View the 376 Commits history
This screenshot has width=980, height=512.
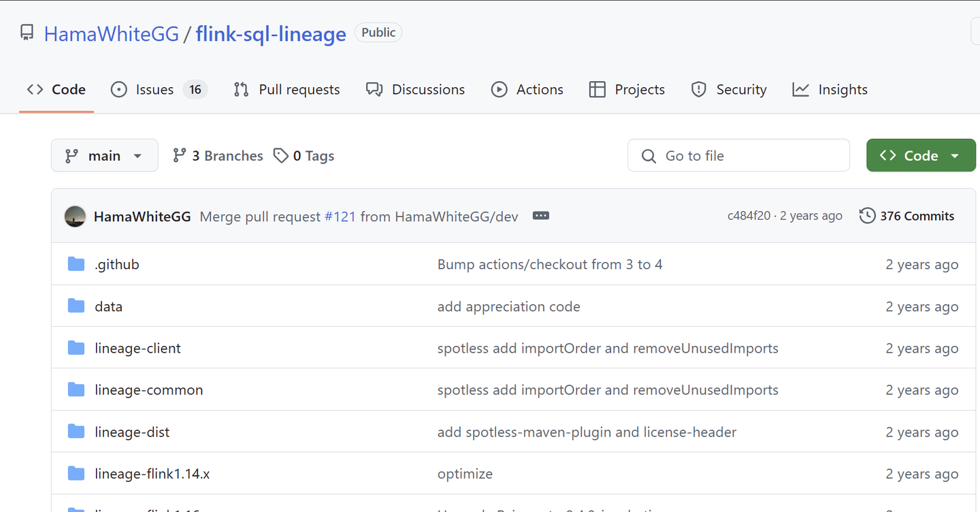916,217
